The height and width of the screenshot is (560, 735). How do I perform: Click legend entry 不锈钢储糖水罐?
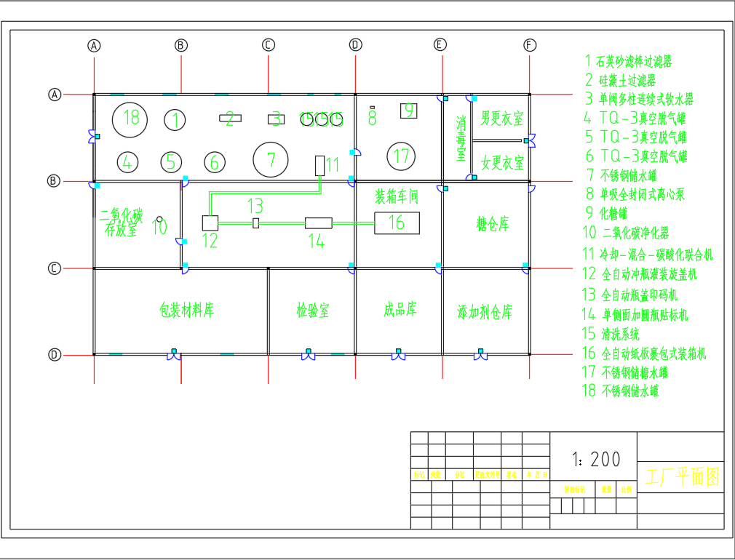pyautogui.click(x=635, y=372)
